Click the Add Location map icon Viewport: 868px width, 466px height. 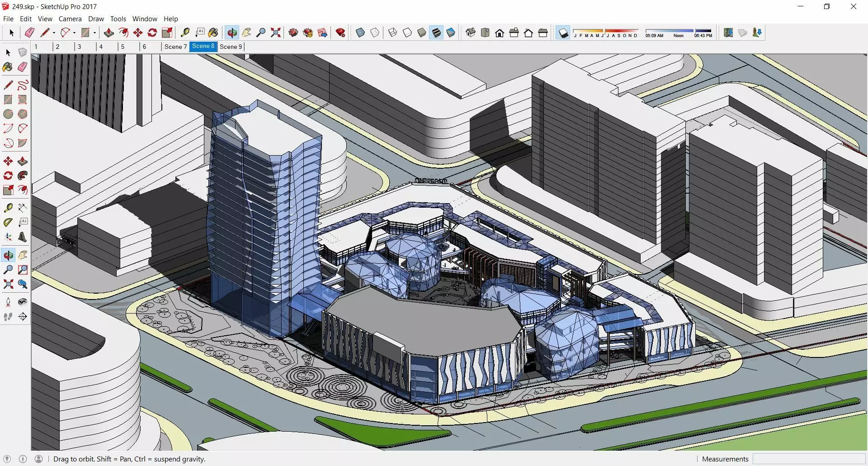(728, 33)
